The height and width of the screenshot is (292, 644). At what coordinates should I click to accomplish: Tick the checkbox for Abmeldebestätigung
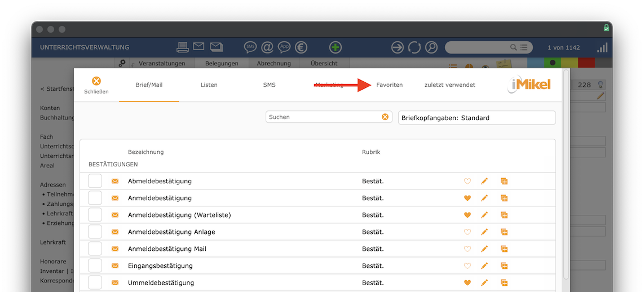[x=95, y=181]
